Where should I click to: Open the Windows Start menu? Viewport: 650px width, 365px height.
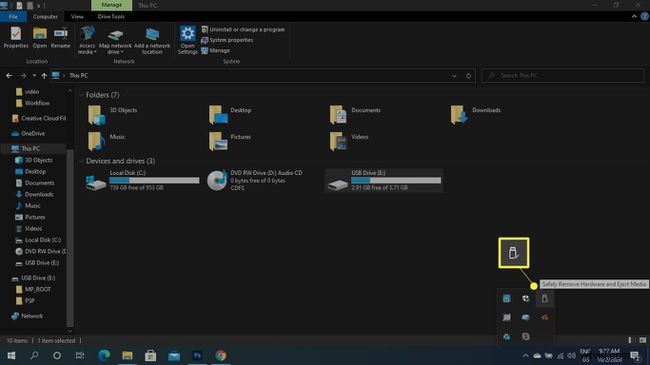point(11,355)
